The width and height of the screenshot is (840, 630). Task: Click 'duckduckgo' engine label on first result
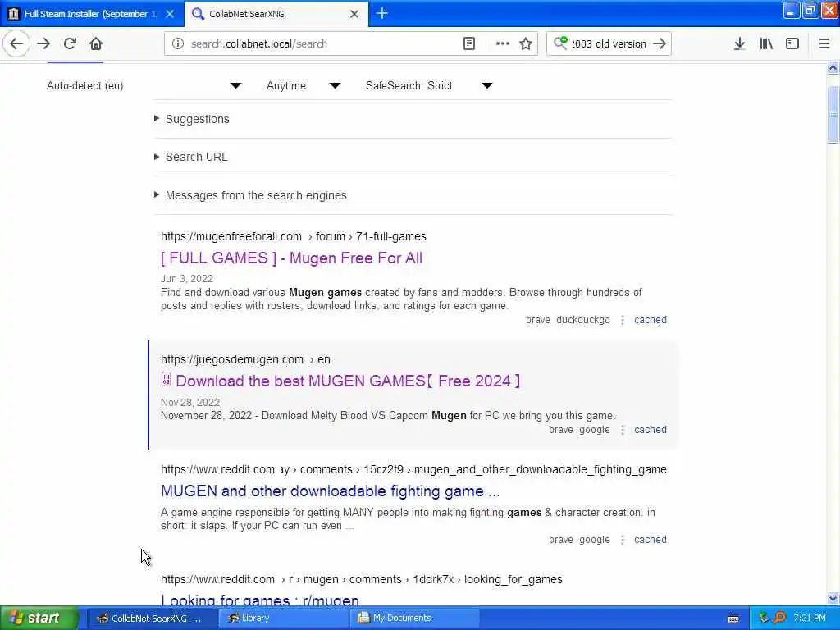tap(583, 320)
